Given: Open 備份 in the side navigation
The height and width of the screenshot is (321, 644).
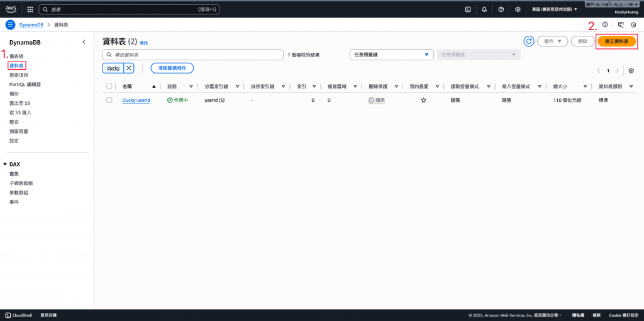Looking at the screenshot, I should 14,94.
